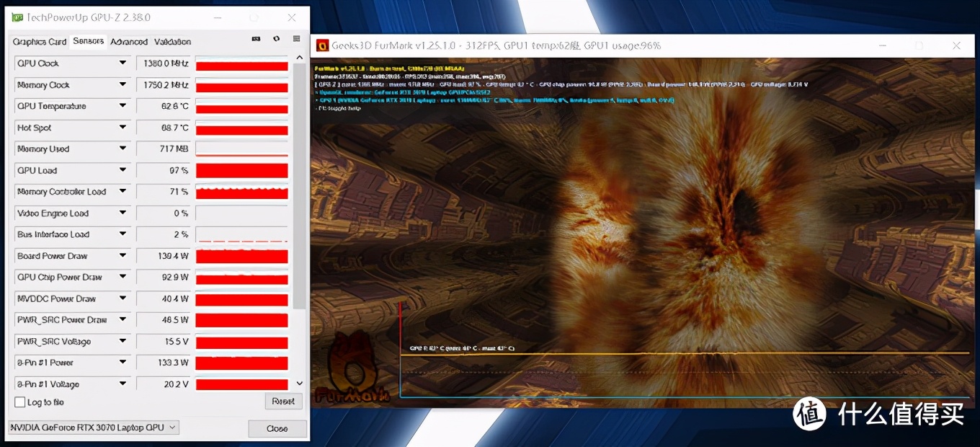Switch to the Graphics Card tab

point(40,42)
